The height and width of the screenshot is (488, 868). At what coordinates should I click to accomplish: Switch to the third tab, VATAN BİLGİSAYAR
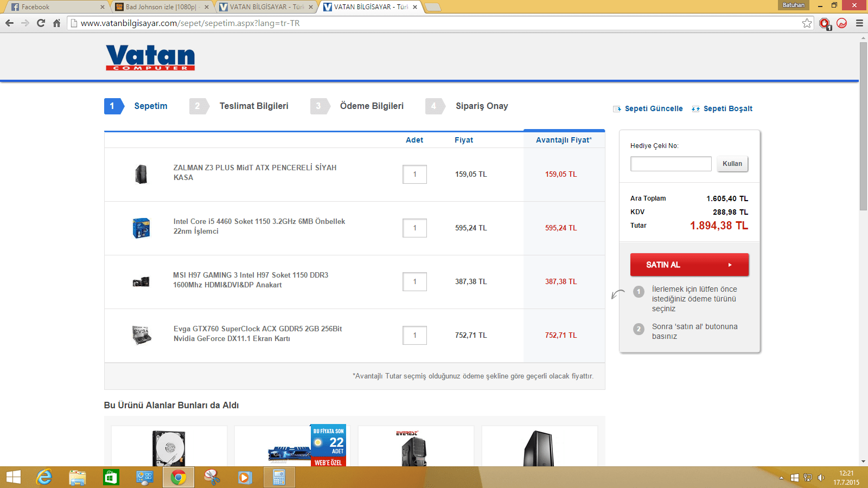266,7
